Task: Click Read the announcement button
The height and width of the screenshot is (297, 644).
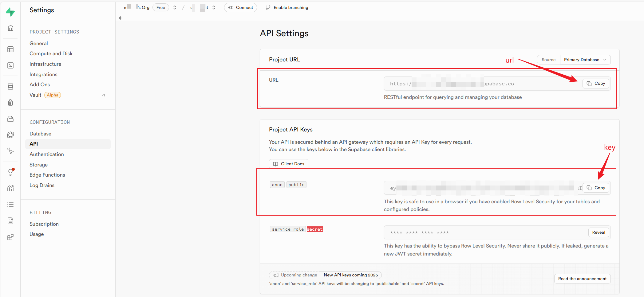Action: click(582, 279)
